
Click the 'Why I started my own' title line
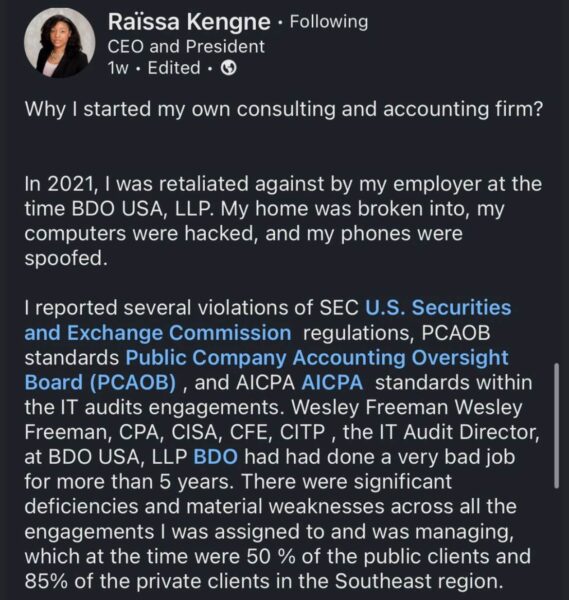284,109
